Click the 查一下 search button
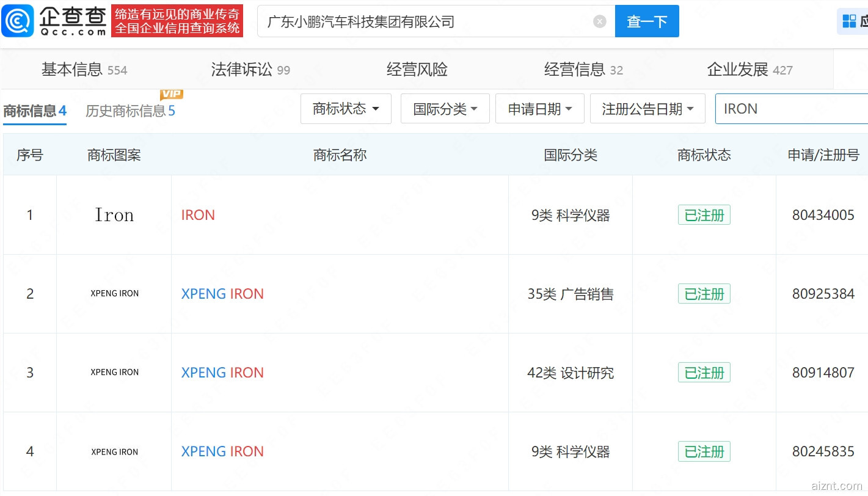Screen dimensions: 868x496 pos(647,21)
